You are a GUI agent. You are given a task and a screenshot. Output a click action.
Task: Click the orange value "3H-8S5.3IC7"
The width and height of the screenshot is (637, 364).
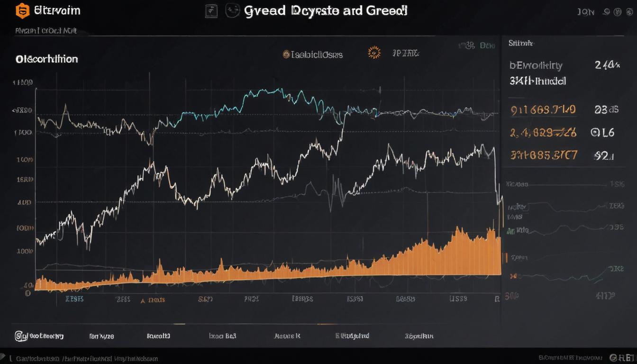point(544,155)
